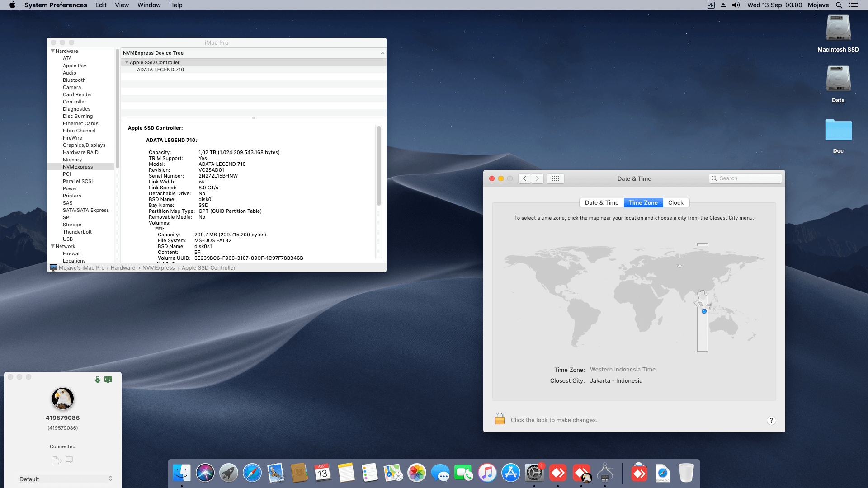Click the help question mark button
This screenshot has height=488, width=868.
tap(771, 420)
